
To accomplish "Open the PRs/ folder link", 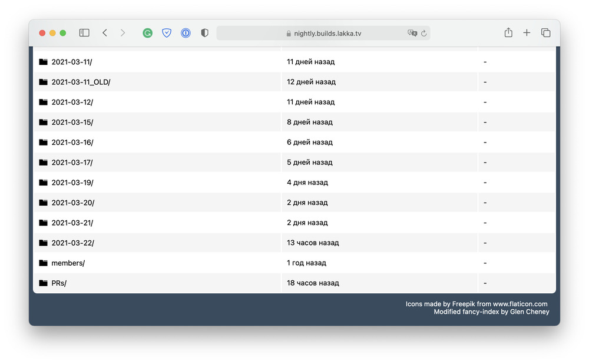I will pyautogui.click(x=59, y=283).
